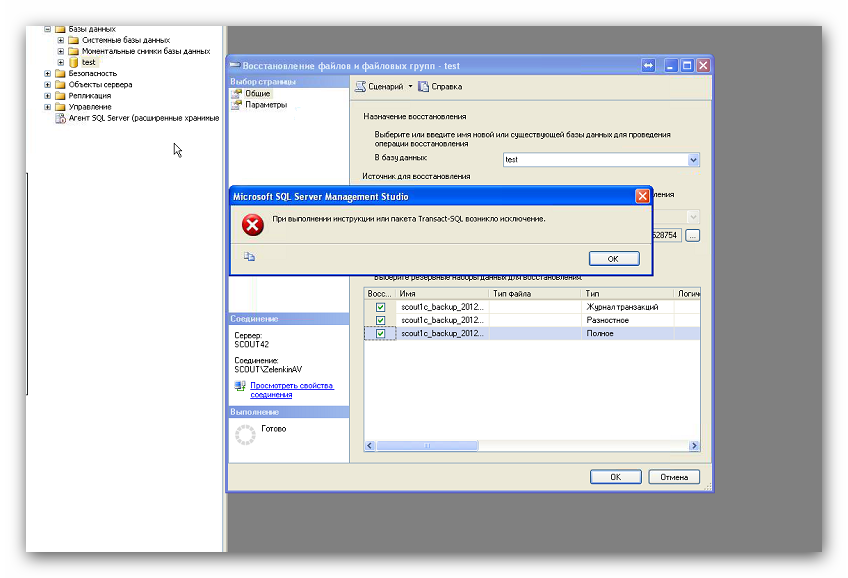Expand the Безопасность tree node

[x=48, y=74]
